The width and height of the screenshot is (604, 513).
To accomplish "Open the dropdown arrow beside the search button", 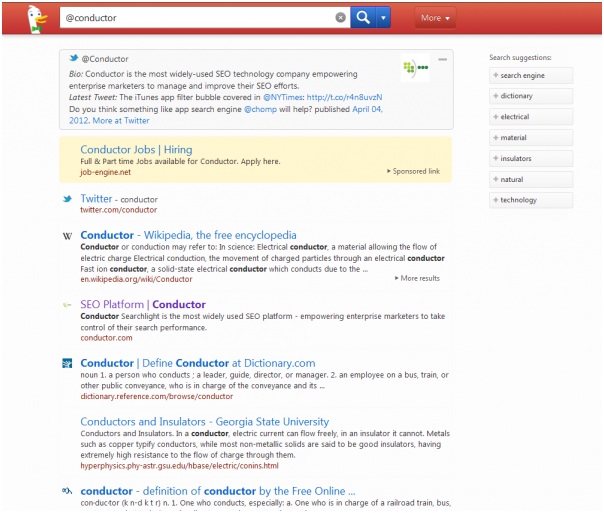I will click(384, 18).
